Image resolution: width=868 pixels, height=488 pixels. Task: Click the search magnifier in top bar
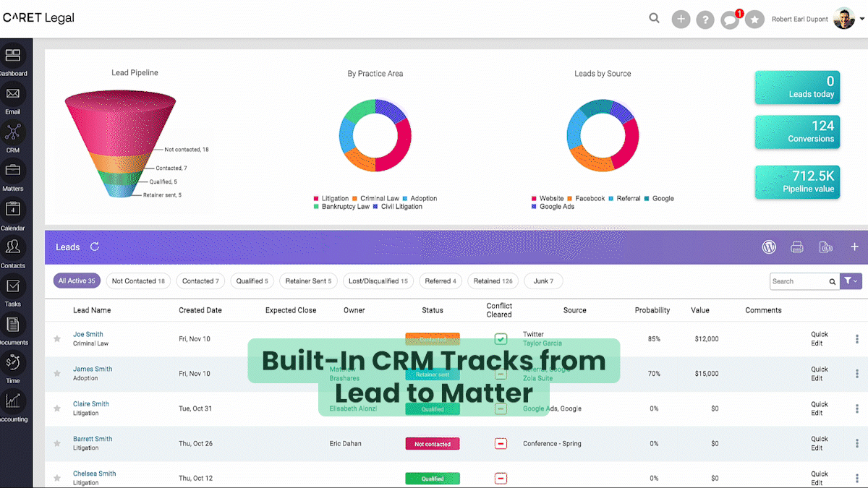click(654, 19)
